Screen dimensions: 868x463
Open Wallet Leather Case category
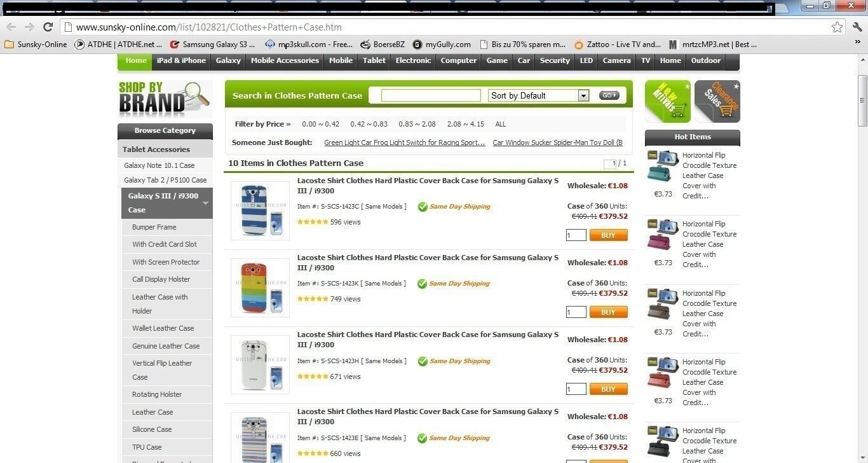click(x=163, y=328)
